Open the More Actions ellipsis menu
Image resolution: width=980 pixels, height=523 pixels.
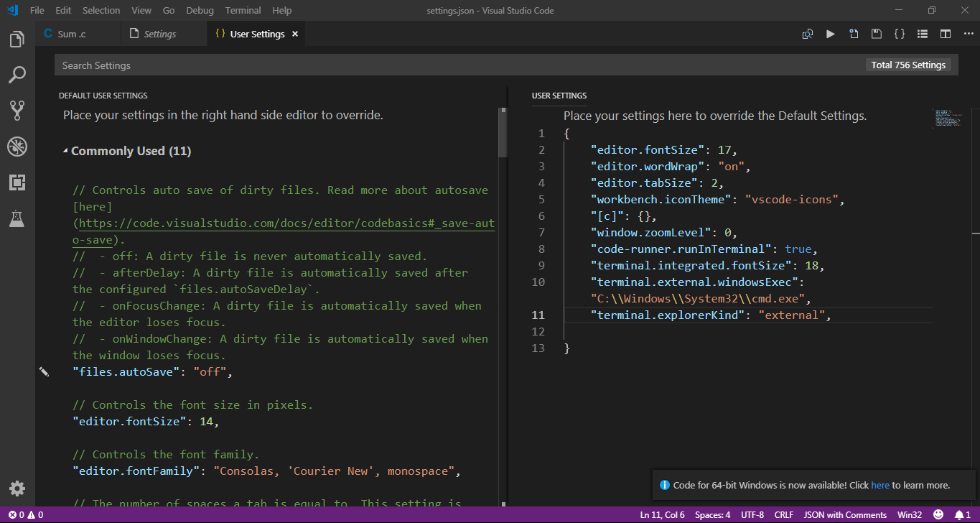[x=967, y=34]
